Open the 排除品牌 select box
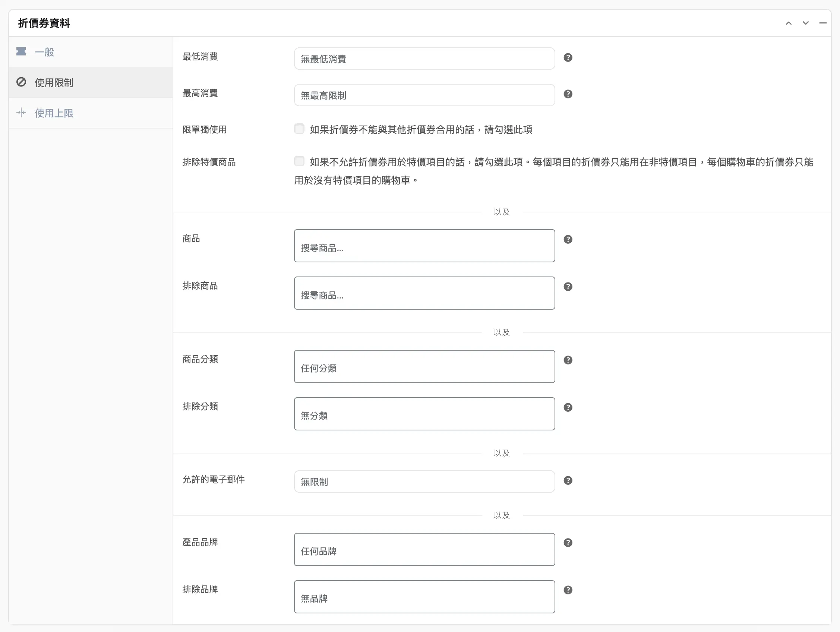The height and width of the screenshot is (632, 840). (x=424, y=597)
